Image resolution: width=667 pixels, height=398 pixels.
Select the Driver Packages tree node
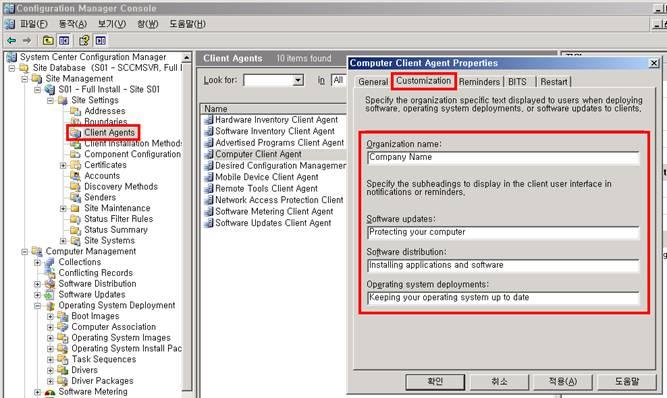[102, 381]
